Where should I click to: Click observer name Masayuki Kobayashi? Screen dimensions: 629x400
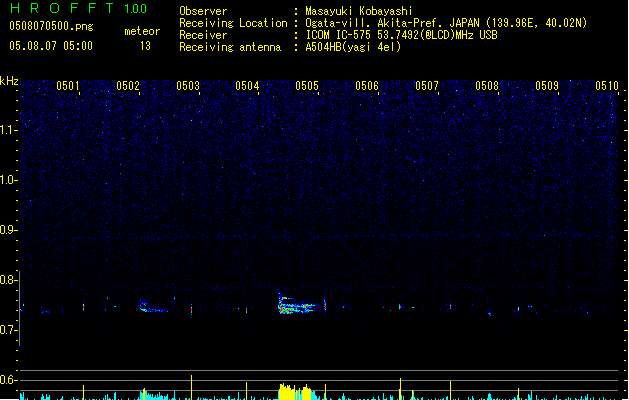[x=359, y=11]
